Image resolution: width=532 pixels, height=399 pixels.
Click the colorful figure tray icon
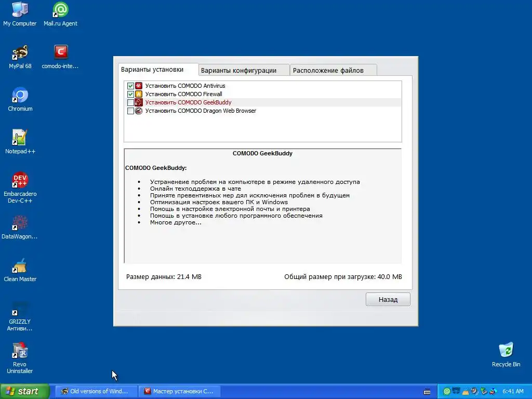click(x=493, y=392)
